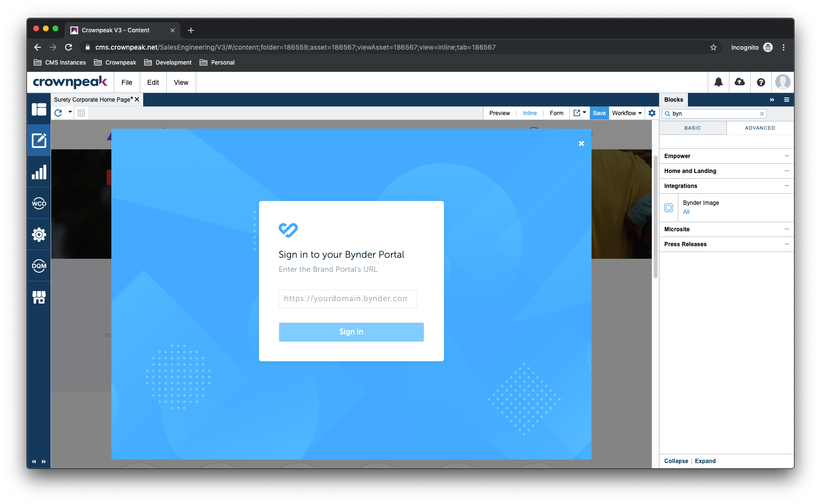The height and width of the screenshot is (504, 821).
Task: Click the crownpeak logo
Action: 70,82
